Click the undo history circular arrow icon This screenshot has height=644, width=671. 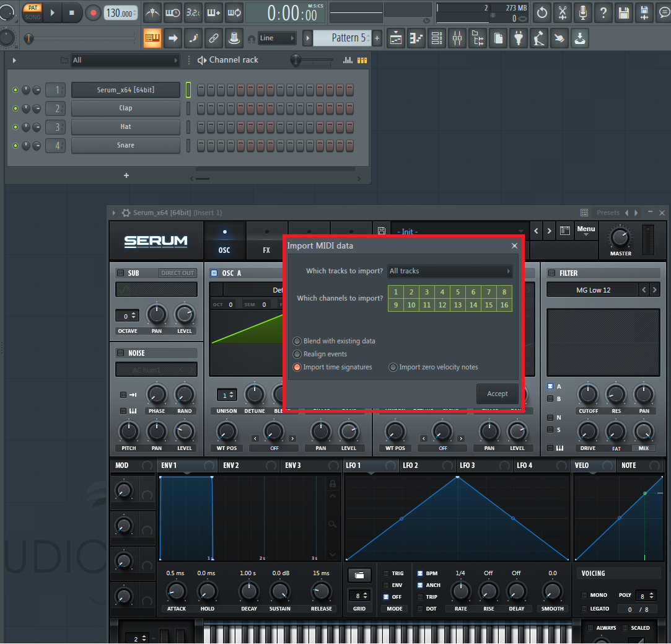(542, 13)
